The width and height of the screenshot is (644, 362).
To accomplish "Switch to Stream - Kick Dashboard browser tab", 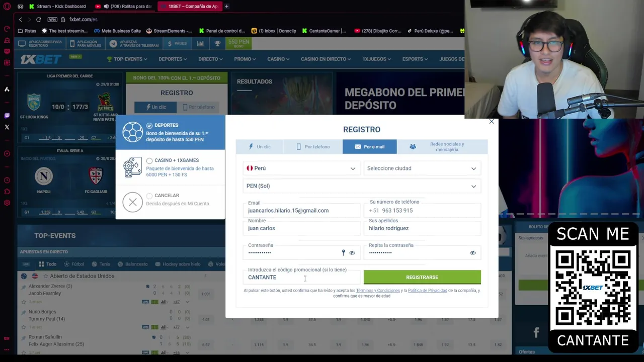I will coord(57,7).
